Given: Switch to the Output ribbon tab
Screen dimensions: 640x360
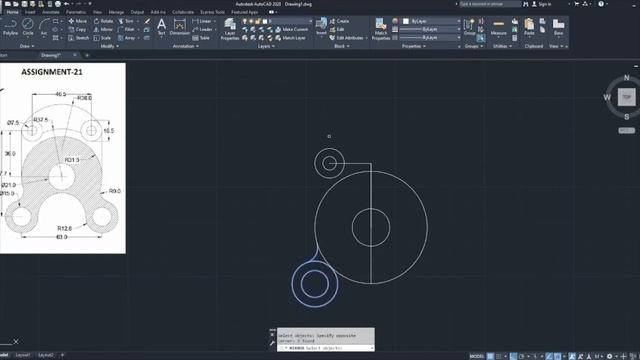Looking at the screenshot, I should 137,12.
